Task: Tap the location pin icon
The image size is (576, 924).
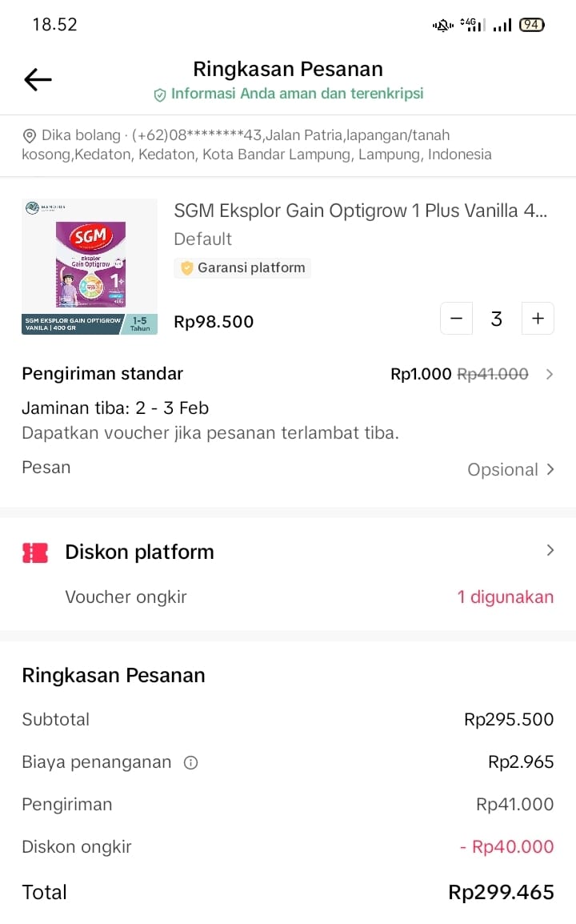Action: coord(30,136)
